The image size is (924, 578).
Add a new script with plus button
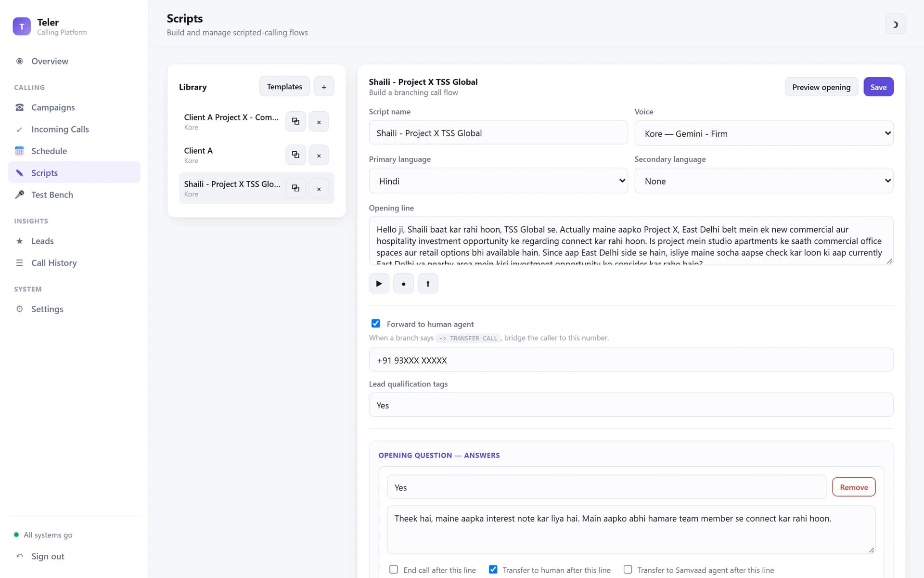click(324, 87)
